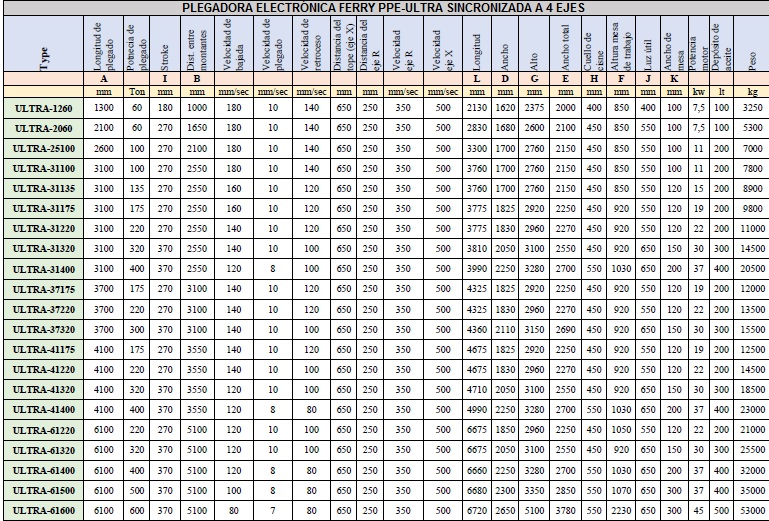The height and width of the screenshot is (521, 769).
Task: Click the Longitud de plegado column header
Action: point(103,44)
